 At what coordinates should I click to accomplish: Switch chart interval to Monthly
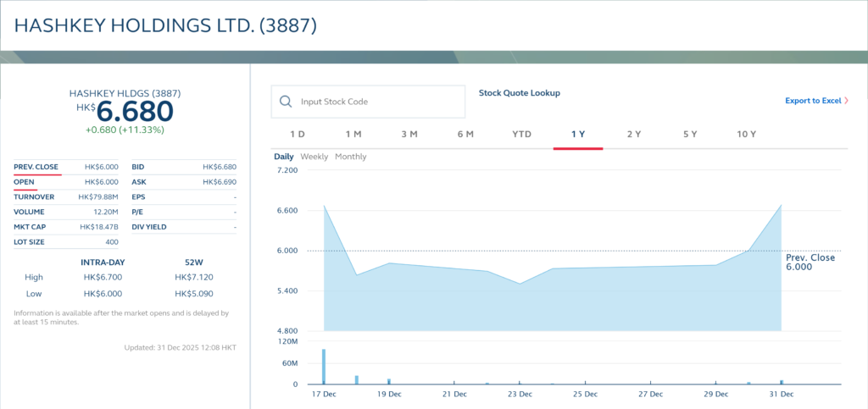click(x=351, y=157)
